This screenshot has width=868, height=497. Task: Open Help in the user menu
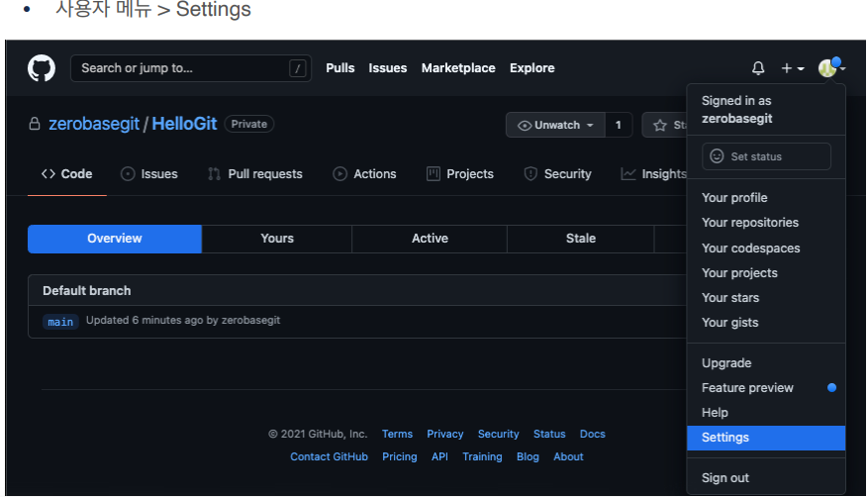[x=766, y=412]
